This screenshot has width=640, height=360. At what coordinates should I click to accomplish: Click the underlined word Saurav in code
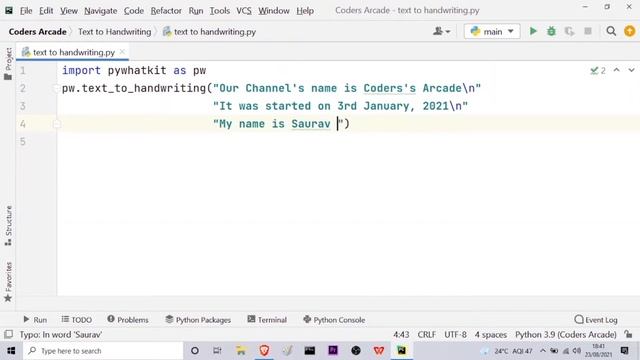click(311, 124)
